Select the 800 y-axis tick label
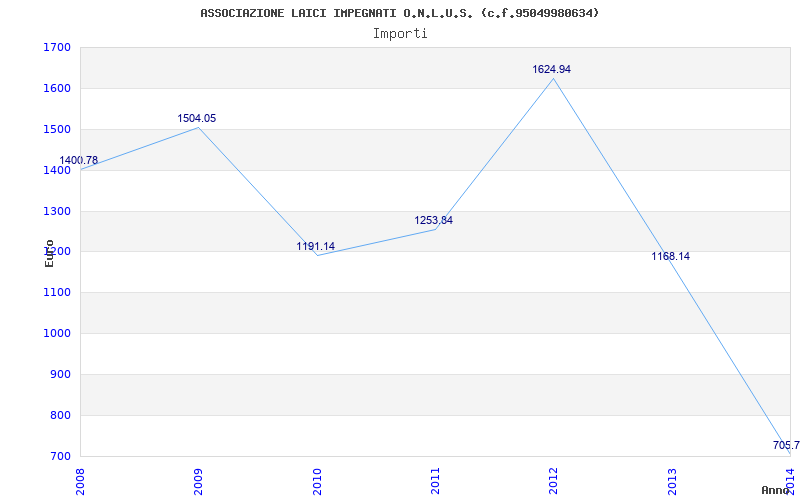 [61, 415]
